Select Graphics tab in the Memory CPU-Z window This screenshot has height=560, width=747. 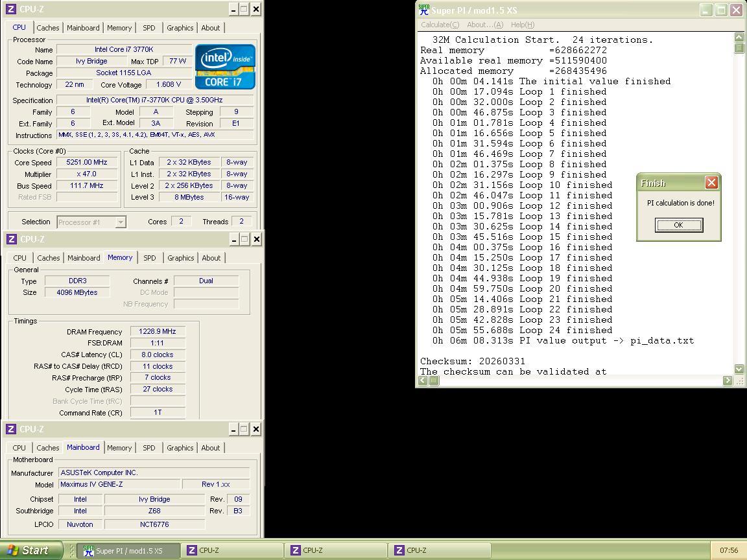click(180, 257)
